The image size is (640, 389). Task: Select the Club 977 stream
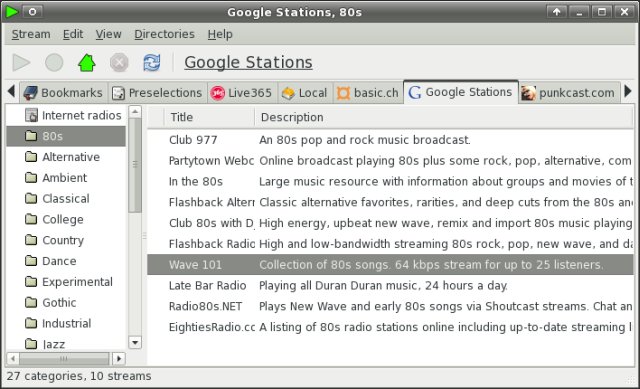pos(390,140)
